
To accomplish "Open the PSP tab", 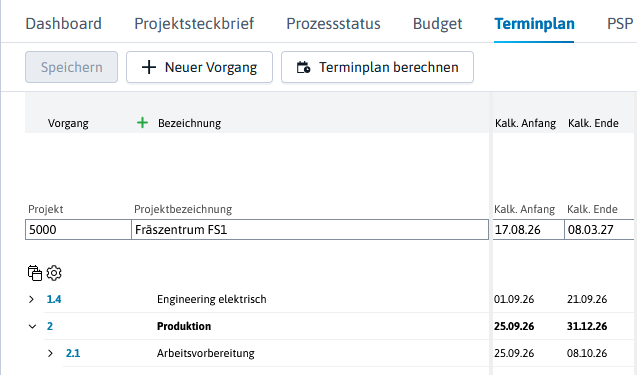I will pos(620,24).
